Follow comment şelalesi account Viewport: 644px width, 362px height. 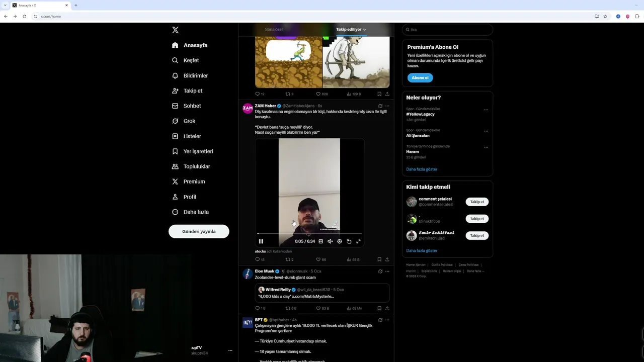[477, 202]
